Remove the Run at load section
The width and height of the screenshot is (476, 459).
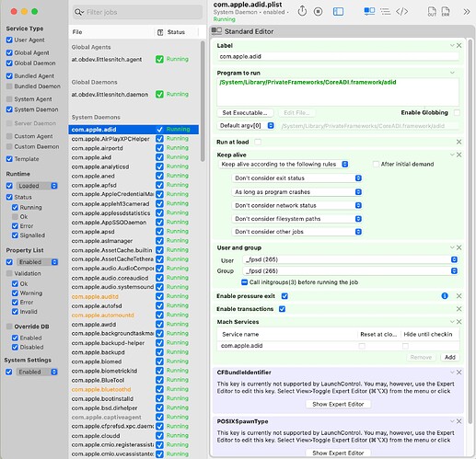[459, 142]
